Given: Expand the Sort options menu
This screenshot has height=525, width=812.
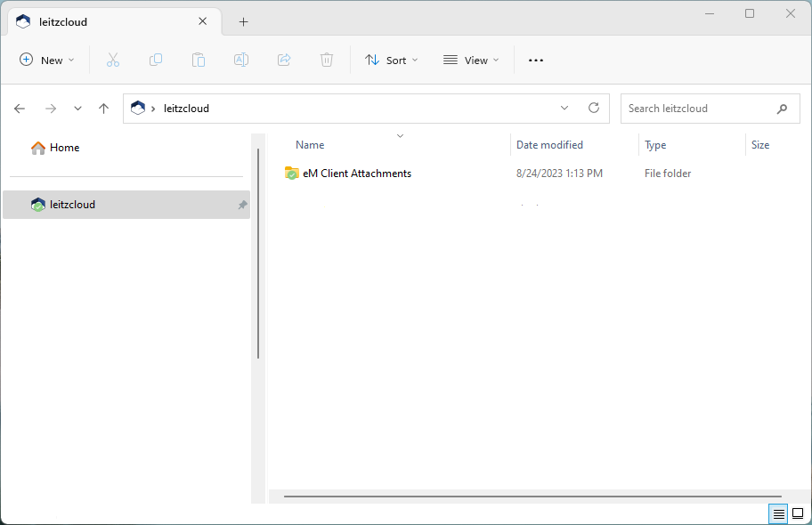Looking at the screenshot, I should (391, 60).
